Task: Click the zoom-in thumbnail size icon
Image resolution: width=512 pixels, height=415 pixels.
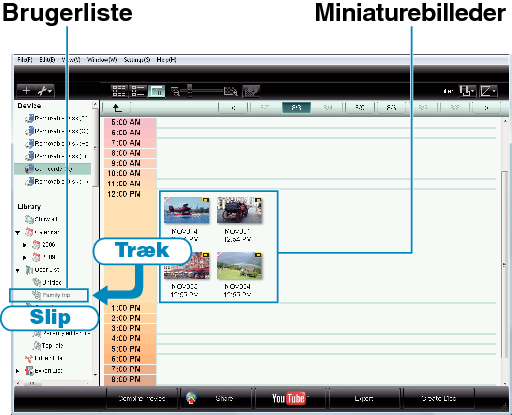Action: tap(231, 91)
